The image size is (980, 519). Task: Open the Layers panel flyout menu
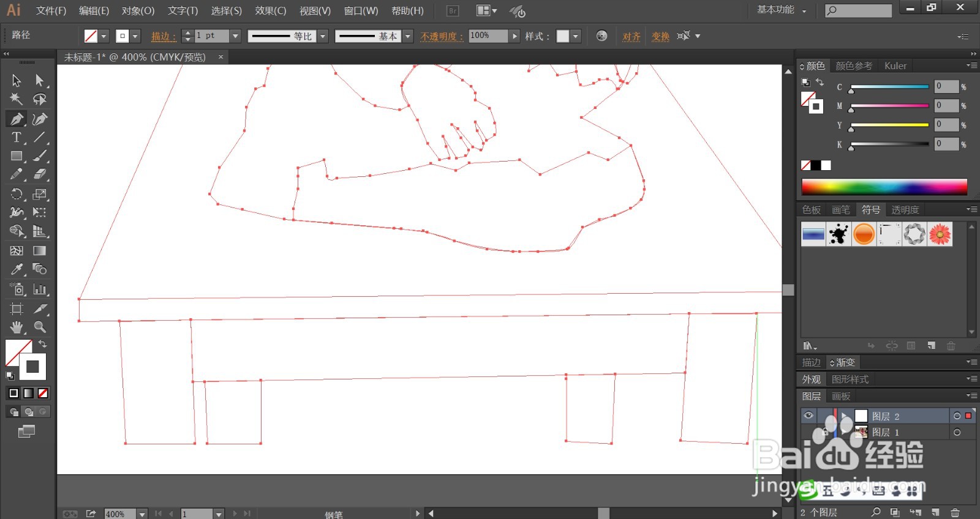coord(971,396)
